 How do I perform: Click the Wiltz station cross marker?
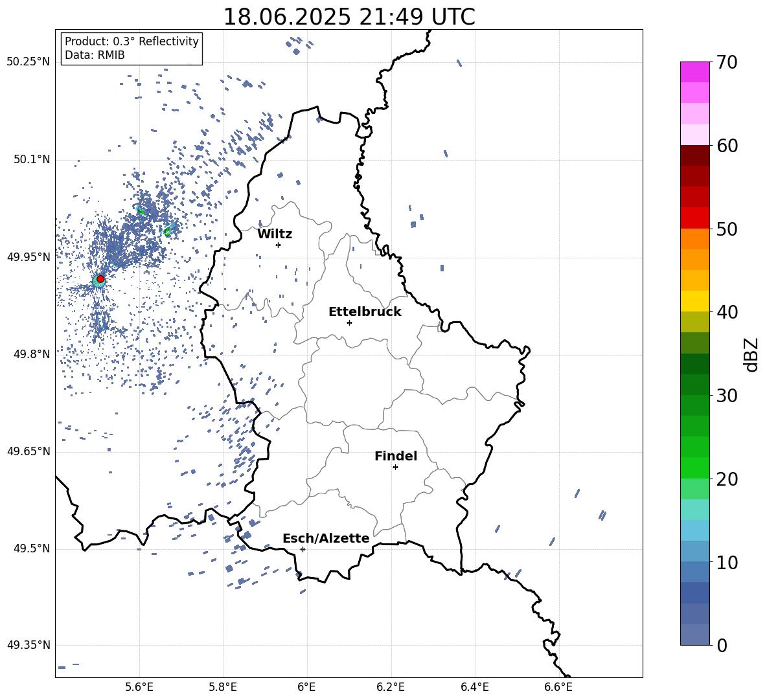pyautogui.click(x=279, y=245)
